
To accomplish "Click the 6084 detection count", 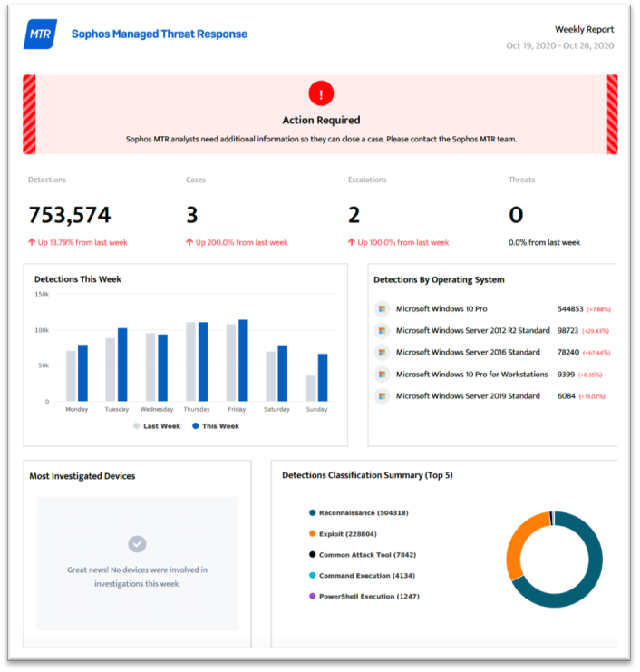I will point(567,396).
